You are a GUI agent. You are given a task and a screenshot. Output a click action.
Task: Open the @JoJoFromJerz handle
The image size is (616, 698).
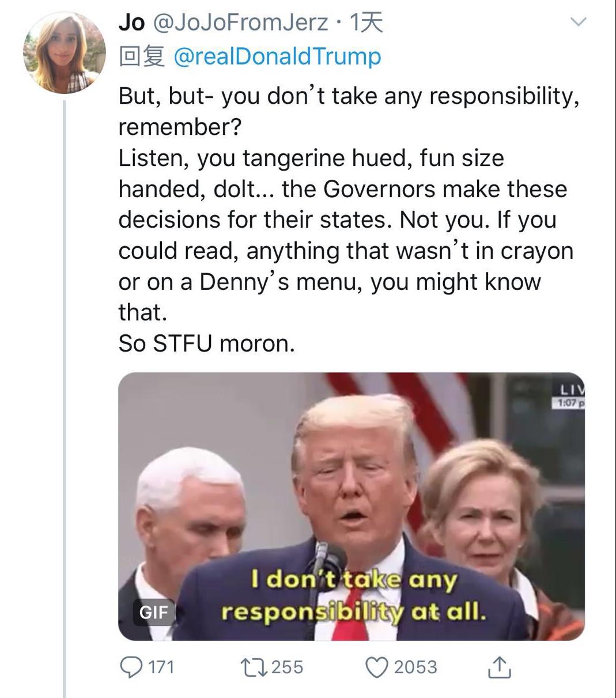(x=240, y=23)
